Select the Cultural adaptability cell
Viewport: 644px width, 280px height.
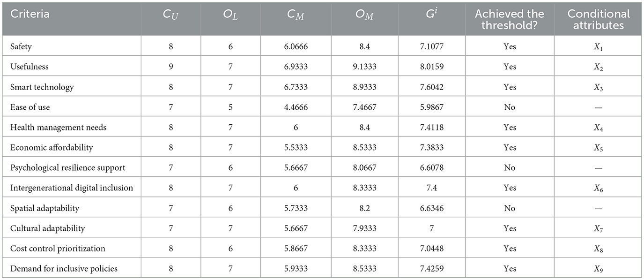(x=47, y=228)
